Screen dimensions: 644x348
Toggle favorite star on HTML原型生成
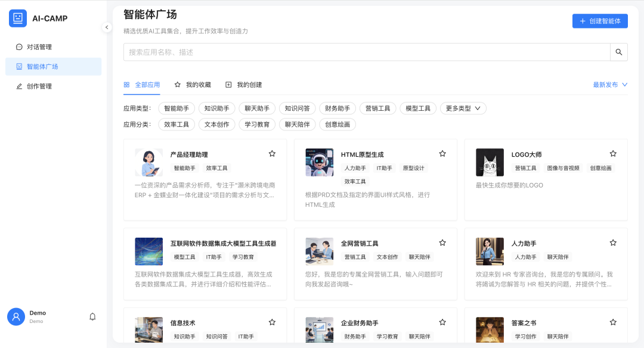[442, 154]
